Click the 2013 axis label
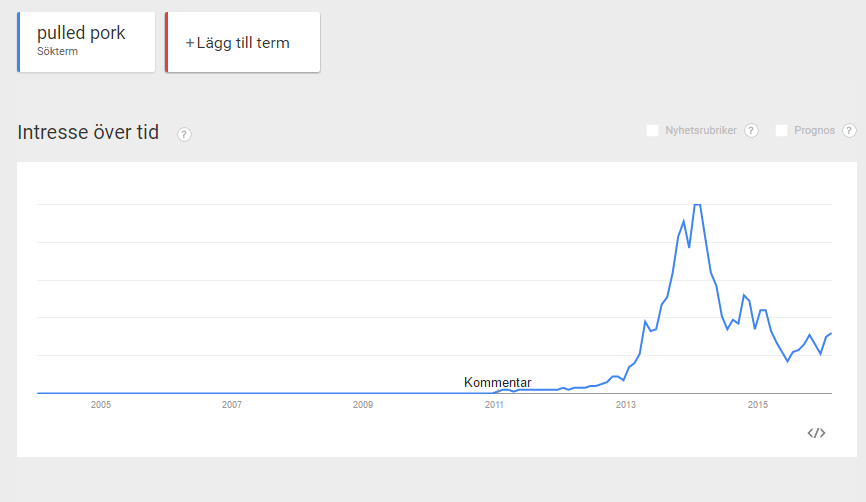The height and width of the screenshot is (502, 866). [626, 405]
